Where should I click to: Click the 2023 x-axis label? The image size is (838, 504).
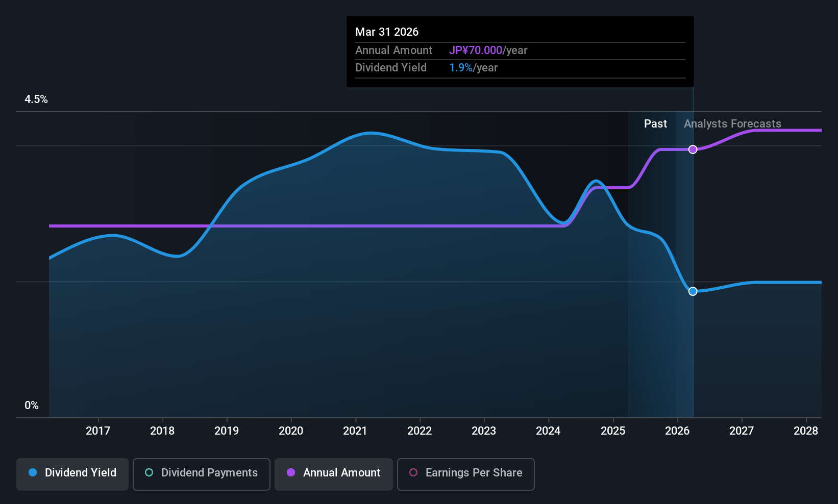(x=484, y=431)
